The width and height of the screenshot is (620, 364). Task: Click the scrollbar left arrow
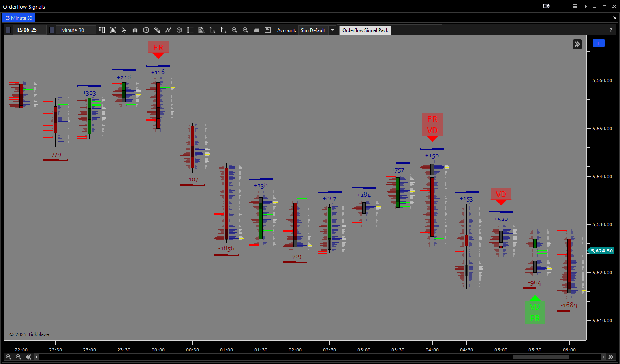pos(36,357)
